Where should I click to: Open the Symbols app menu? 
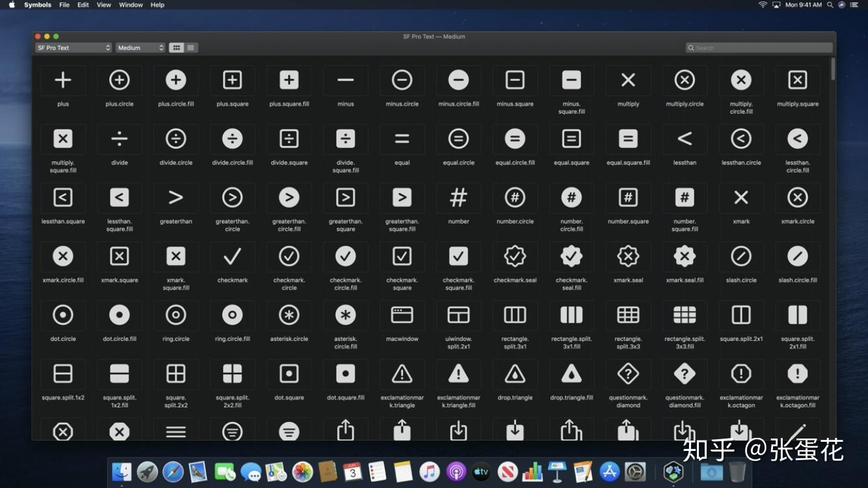pos(38,5)
